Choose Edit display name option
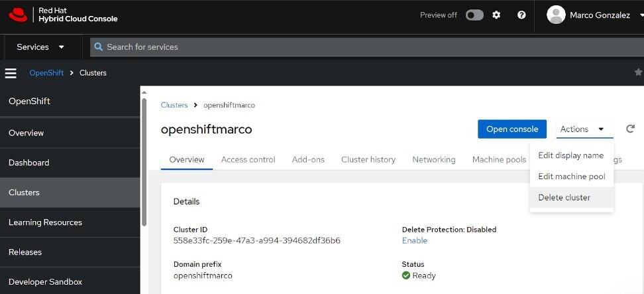644x294 pixels. point(570,155)
